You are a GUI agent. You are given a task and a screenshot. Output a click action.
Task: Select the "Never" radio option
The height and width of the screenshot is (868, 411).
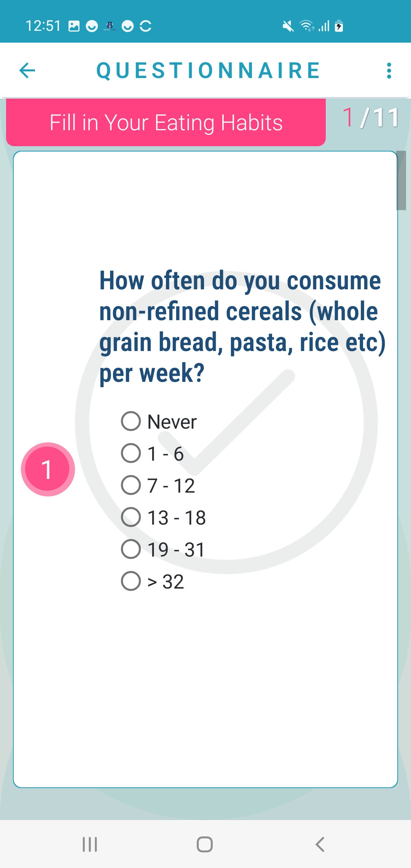pyautogui.click(x=131, y=421)
